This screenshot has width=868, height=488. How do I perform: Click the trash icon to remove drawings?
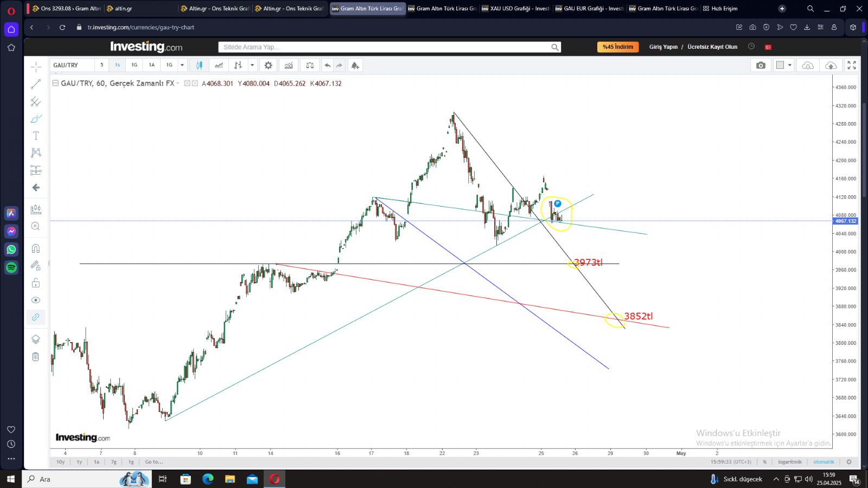click(36, 356)
